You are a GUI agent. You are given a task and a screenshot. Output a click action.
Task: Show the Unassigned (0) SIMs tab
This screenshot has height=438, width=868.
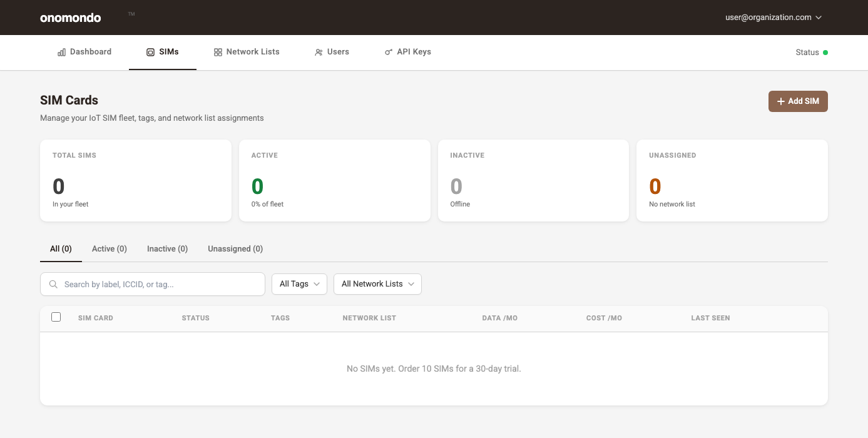(x=235, y=249)
